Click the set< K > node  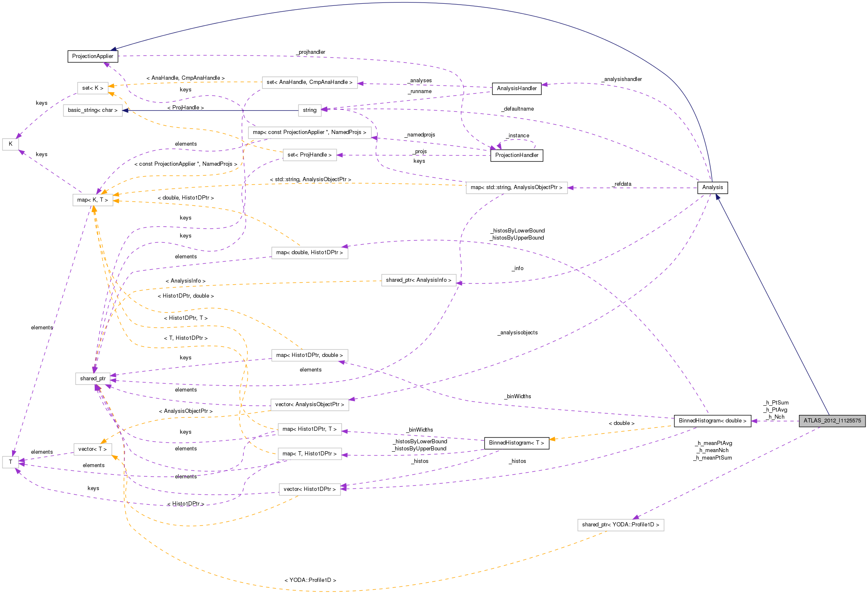pos(93,88)
